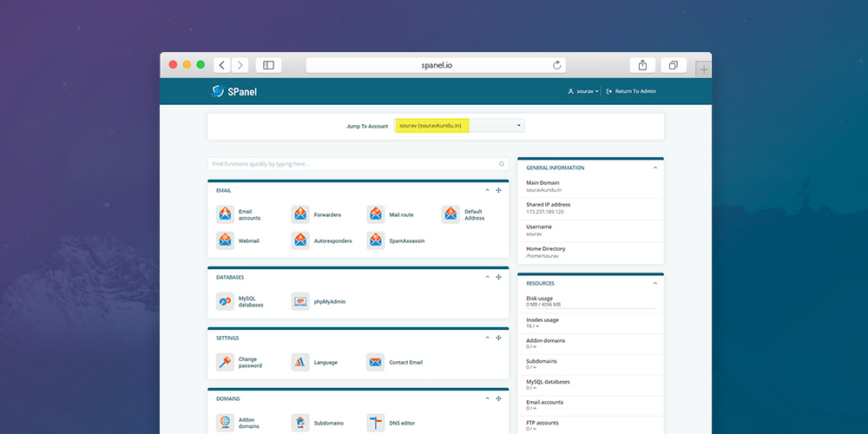Click move icon on DATABASES section
Viewport: 868px width, 434px height.
498,277
